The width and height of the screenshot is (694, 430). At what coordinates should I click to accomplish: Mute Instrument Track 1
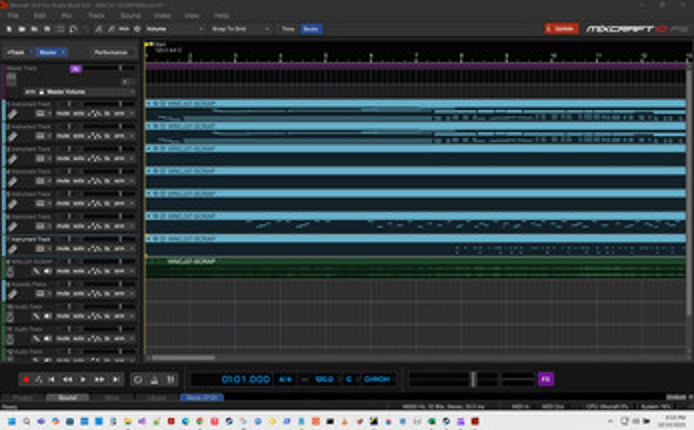tap(62, 115)
